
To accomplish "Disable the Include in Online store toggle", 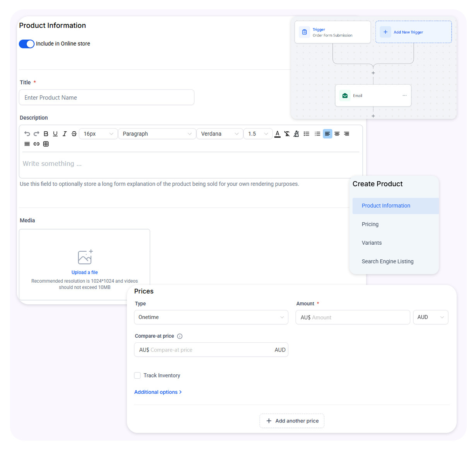I will click(x=27, y=44).
